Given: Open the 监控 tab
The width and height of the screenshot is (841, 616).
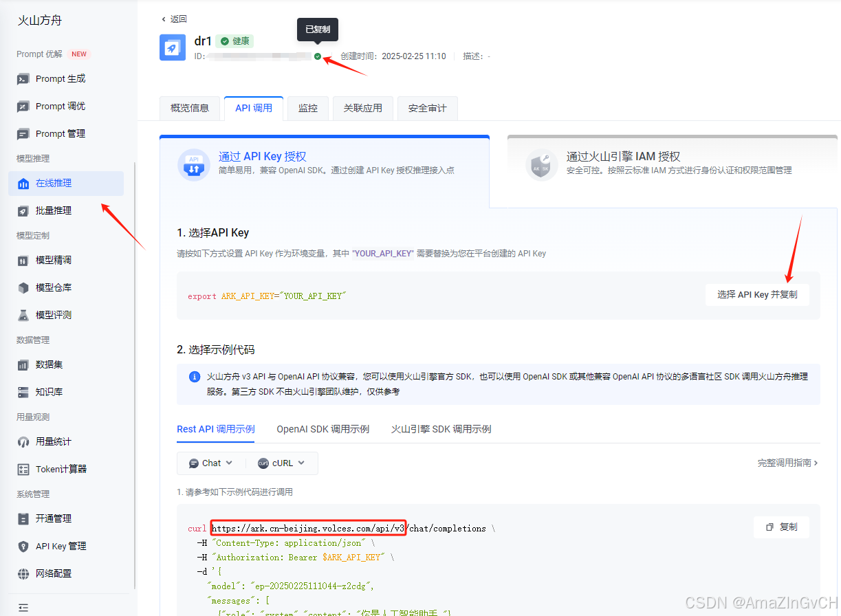Looking at the screenshot, I should [x=308, y=109].
